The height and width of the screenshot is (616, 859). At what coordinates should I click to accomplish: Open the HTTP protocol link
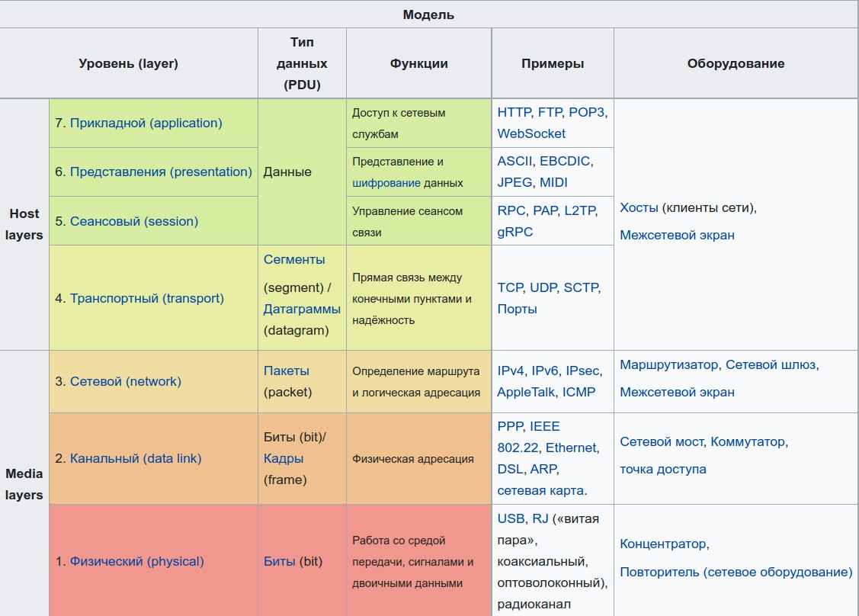514,112
